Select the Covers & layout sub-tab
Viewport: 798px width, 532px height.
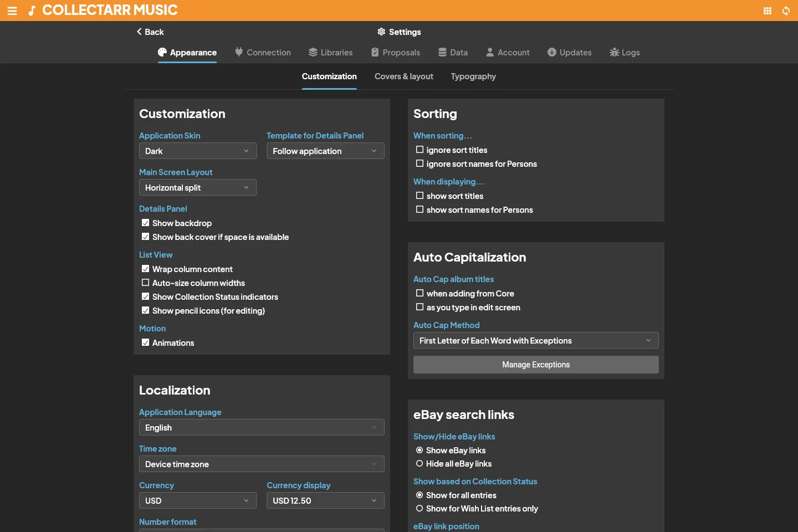(x=404, y=76)
